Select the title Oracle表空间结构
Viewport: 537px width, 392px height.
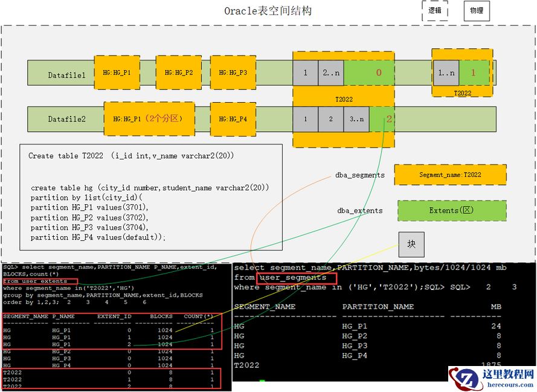[x=268, y=11]
